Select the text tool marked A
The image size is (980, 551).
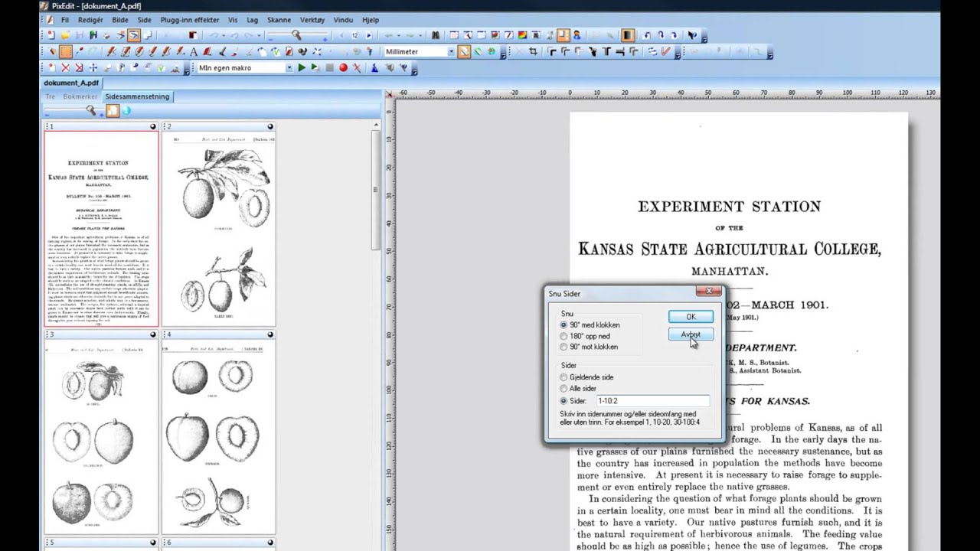[x=194, y=51]
